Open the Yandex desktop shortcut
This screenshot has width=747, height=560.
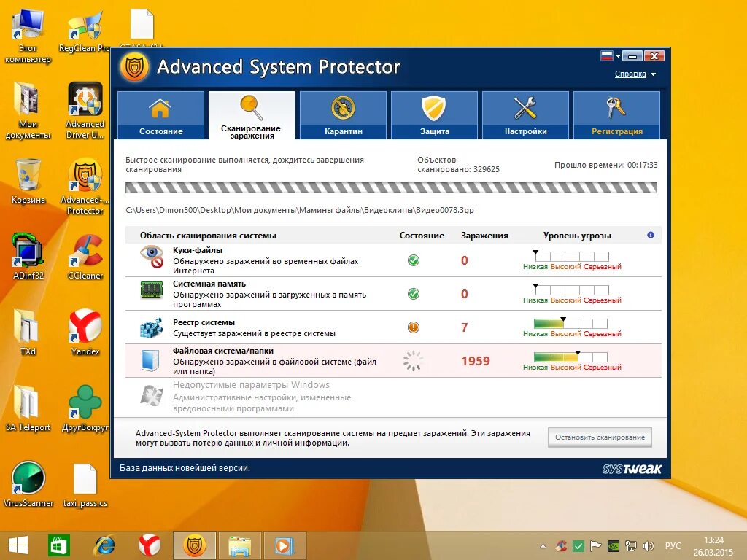[x=85, y=332]
